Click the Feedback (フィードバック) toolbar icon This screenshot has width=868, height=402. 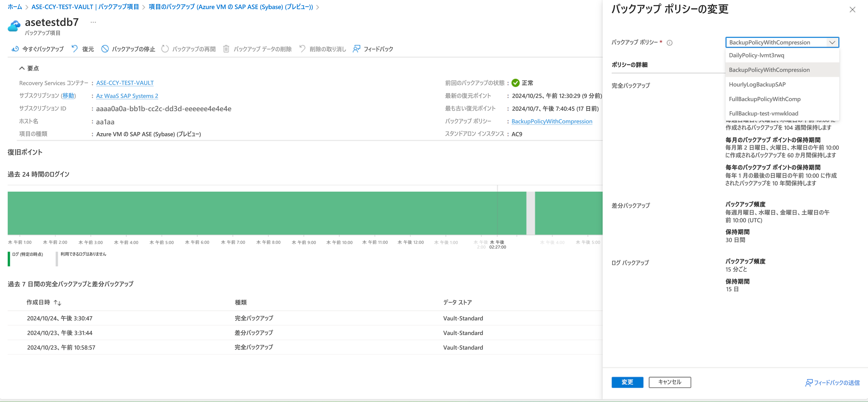click(356, 49)
